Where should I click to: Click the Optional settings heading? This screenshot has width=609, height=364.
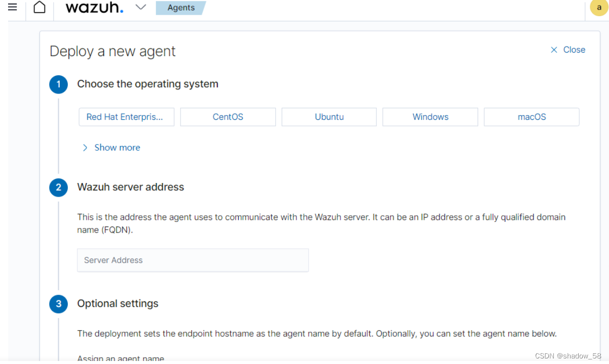point(118,303)
